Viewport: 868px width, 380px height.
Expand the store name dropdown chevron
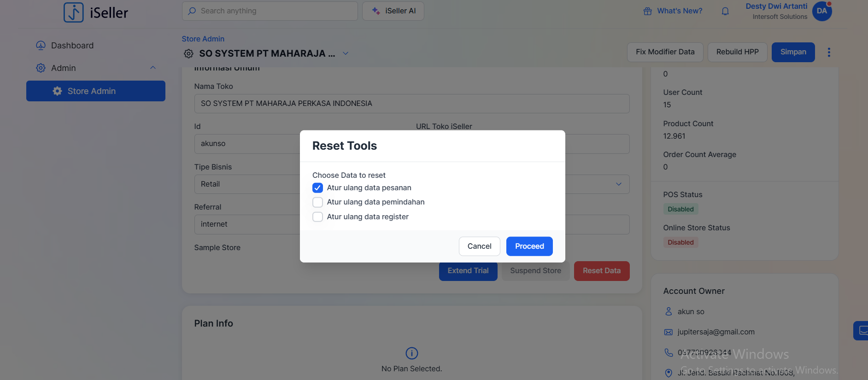(x=346, y=53)
